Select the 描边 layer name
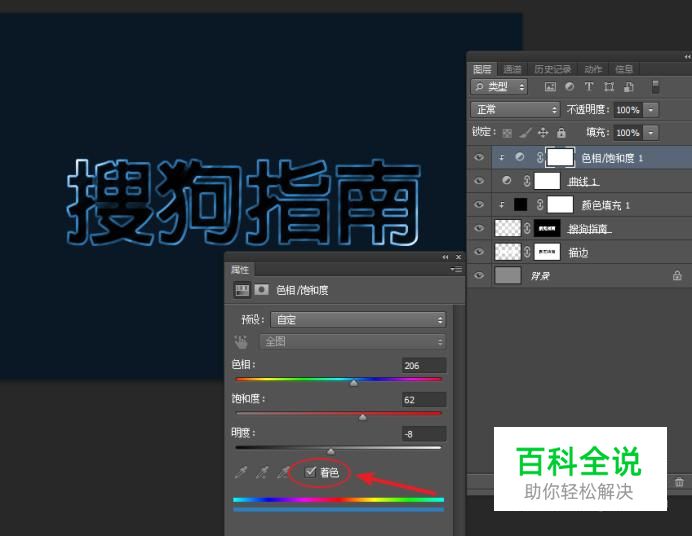Image resolution: width=692 pixels, height=536 pixels. click(578, 252)
